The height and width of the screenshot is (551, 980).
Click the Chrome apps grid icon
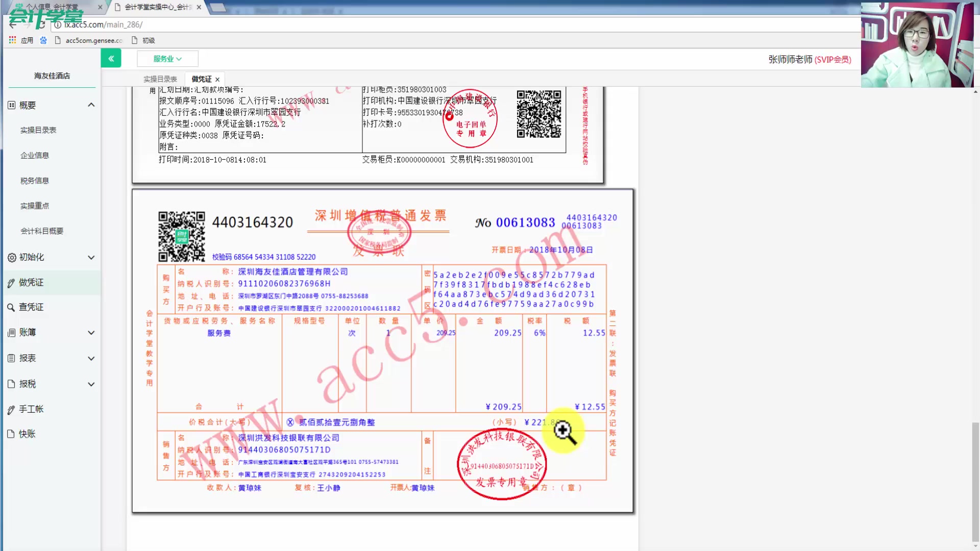tap(12, 40)
